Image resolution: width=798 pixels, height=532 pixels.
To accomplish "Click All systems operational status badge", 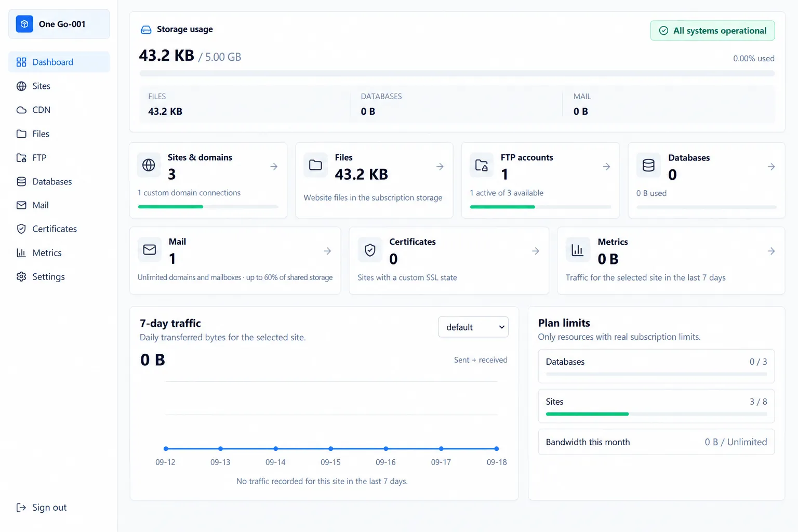I will 712,31.
